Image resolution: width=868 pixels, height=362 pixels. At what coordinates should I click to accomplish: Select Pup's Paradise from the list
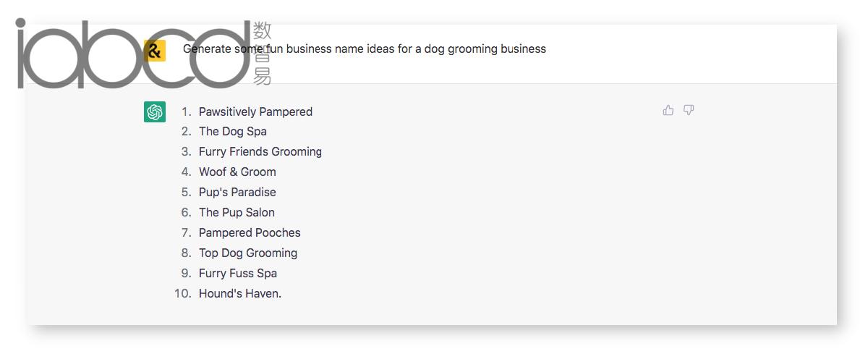[237, 192]
